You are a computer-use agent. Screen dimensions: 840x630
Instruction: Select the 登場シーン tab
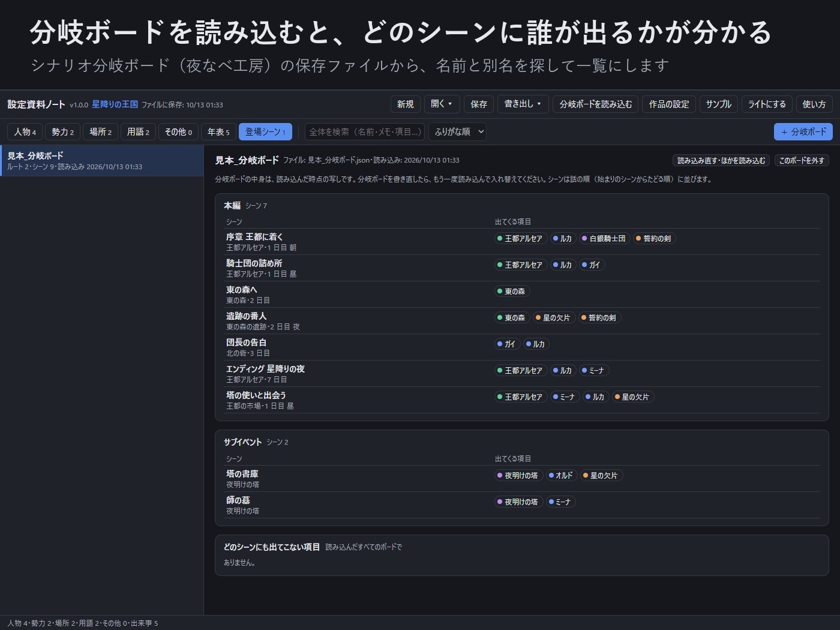[265, 132]
